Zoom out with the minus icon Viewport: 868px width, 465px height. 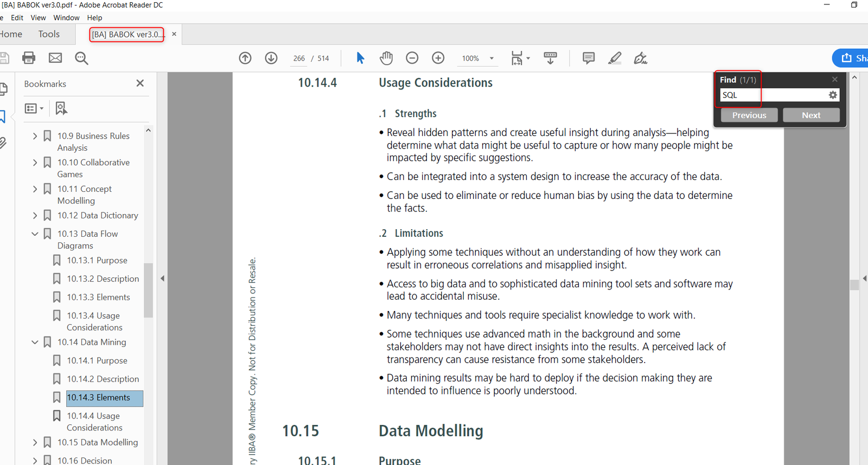point(412,58)
